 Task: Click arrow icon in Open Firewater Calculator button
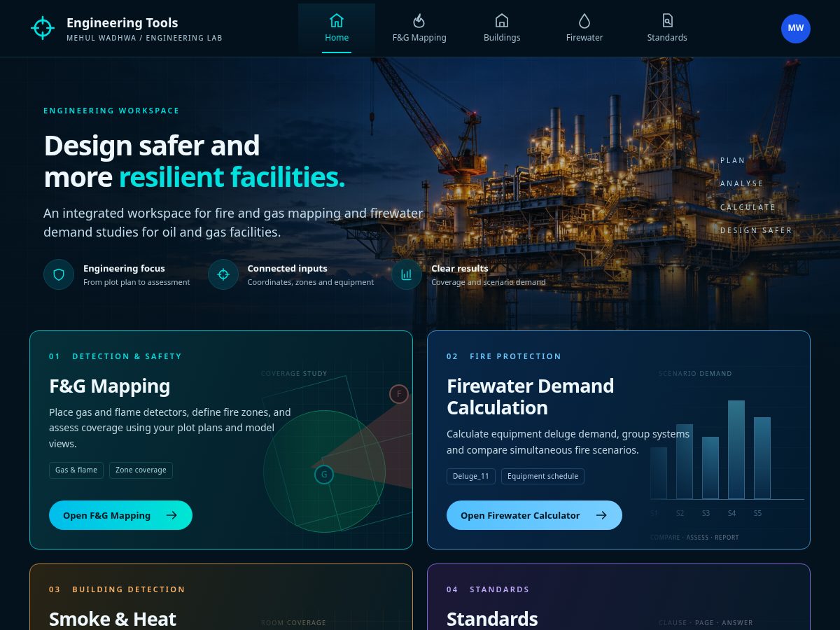tap(601, 515)
